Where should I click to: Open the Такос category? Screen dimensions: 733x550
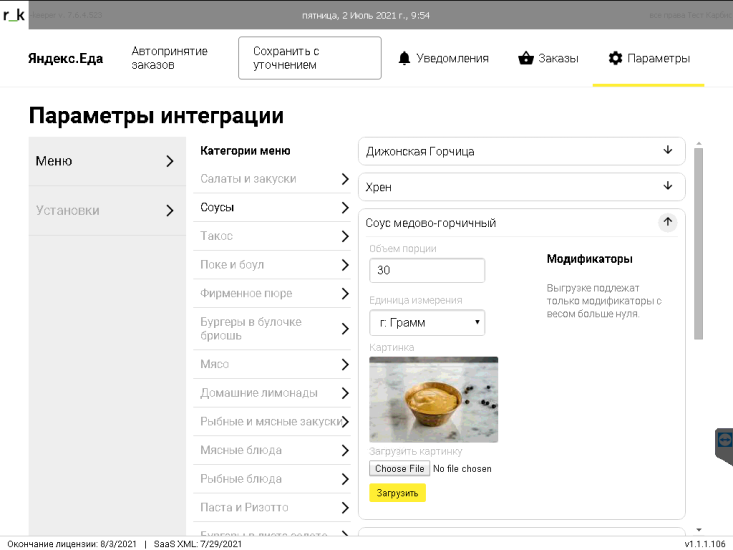272,236
